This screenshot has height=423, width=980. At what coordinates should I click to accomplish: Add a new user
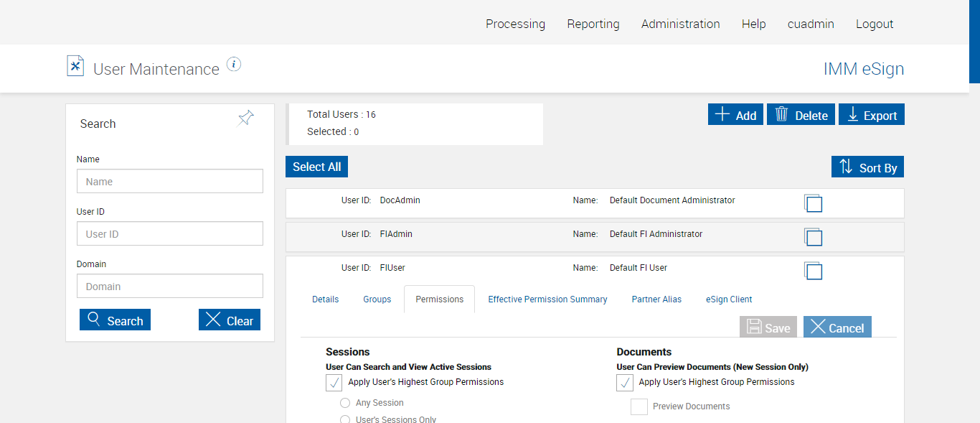click(x=735, y=115)
